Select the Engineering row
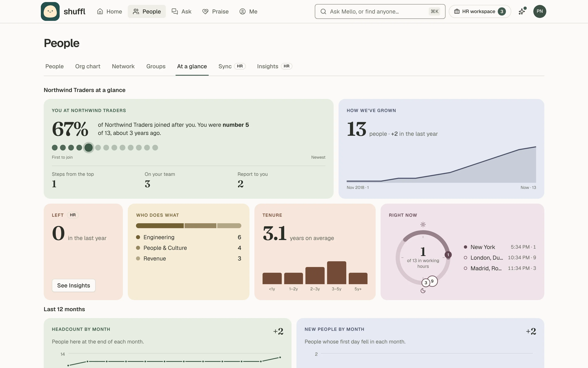The height and width of the screenshot is (368, 588). pyautogui.click(x=189, y=237)
